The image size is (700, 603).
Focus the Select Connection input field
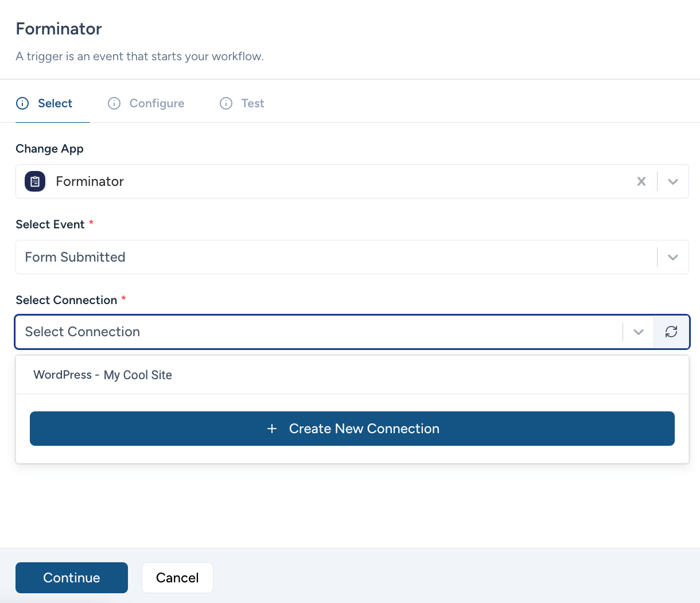[318, 332]
